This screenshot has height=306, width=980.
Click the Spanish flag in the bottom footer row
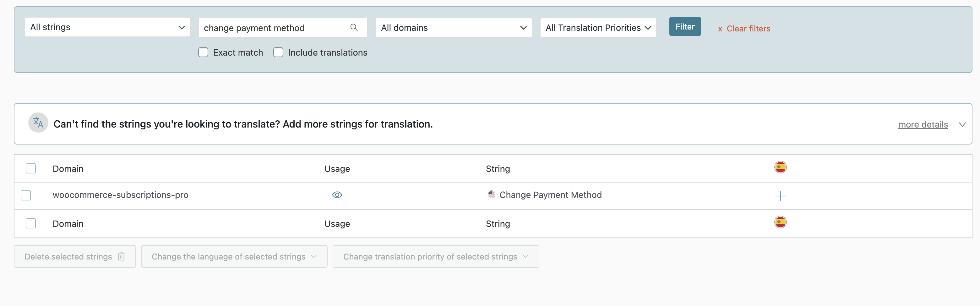[780, 222]
